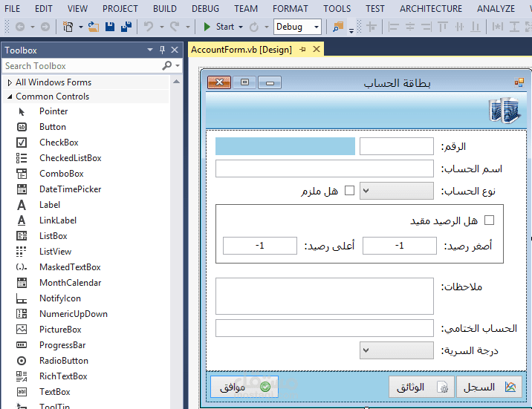Image resolution: width=532 pixels, height=409 pixels.
Task: Click the 'موافق' OK button
Action: tap(244, 387)
